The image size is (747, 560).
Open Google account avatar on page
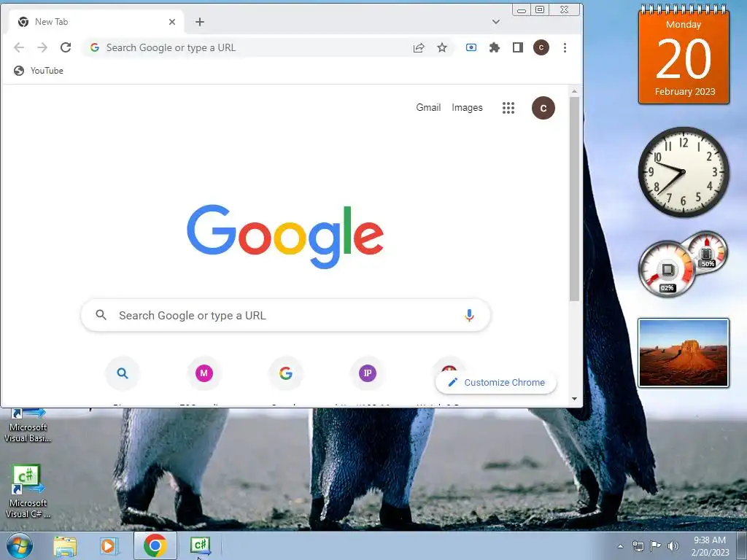543,108
